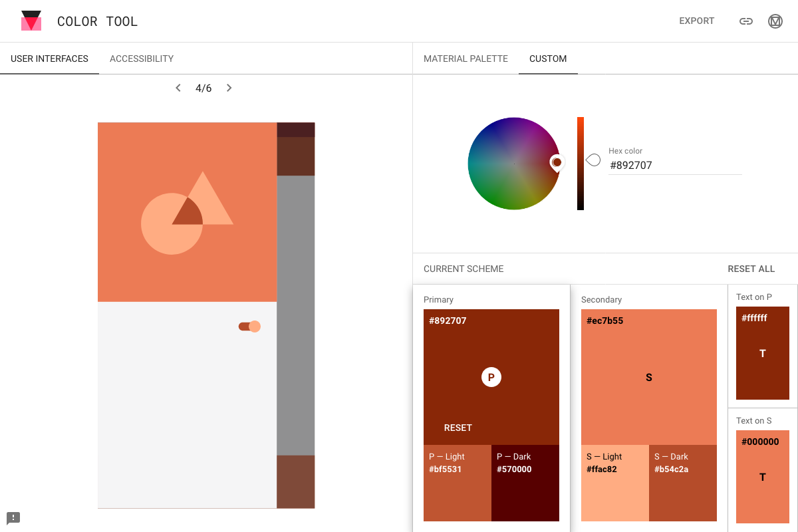
Task: Select the USER INTERFACES tab
Action: coord(49,59)
